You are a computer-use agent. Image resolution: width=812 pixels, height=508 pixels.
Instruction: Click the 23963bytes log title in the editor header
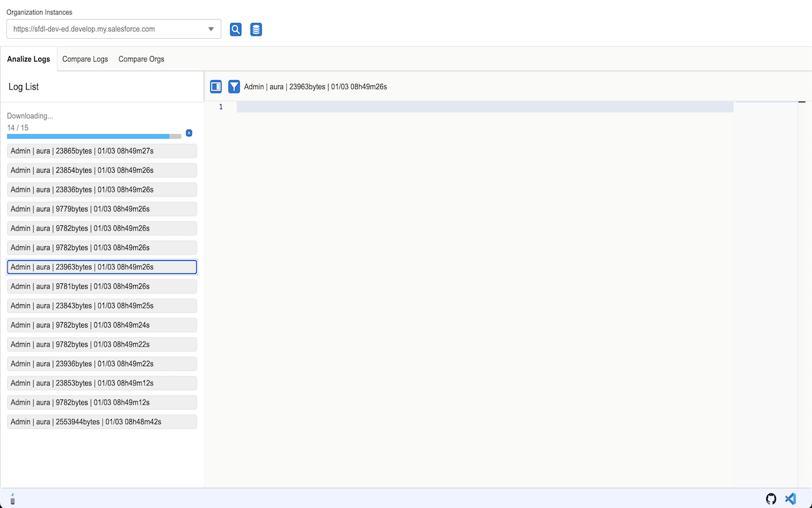(x=315, y=86)
